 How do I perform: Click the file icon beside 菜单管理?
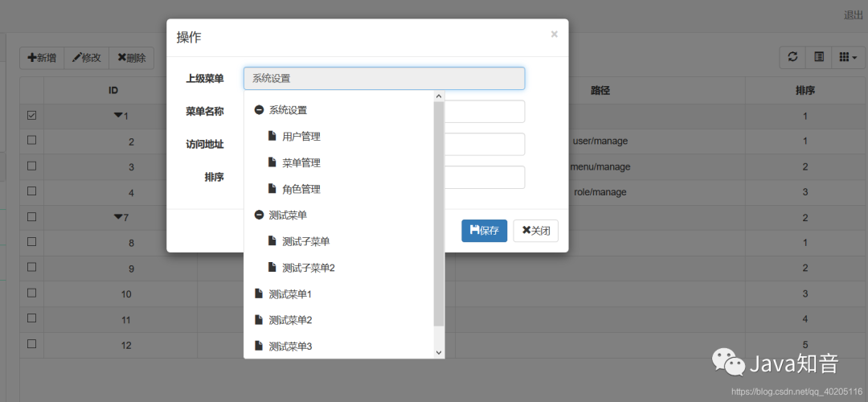(x=272, y=162)
